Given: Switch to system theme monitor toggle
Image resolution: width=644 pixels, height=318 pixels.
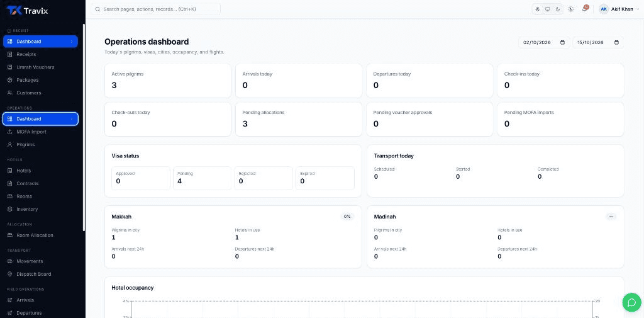Looking at the screenshot, I should [x=548, y=9].
